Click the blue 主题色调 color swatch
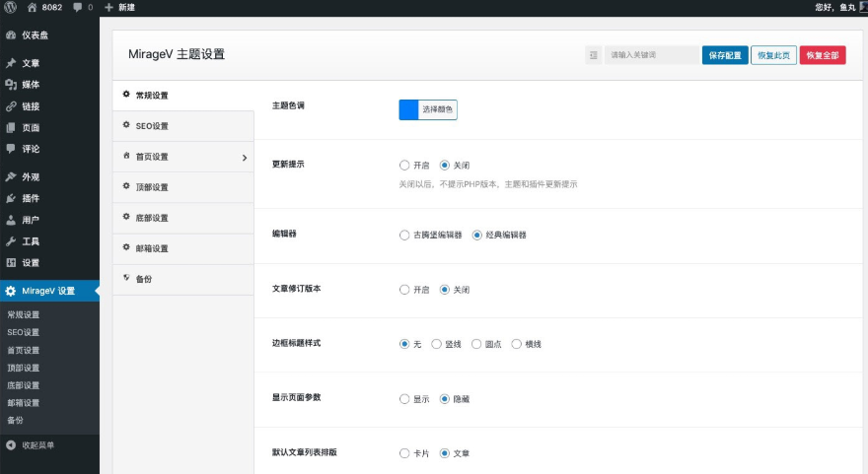Image resolution: width=868 pixels, height=474 pixels. pyautogui.click(x=408, y=109)
